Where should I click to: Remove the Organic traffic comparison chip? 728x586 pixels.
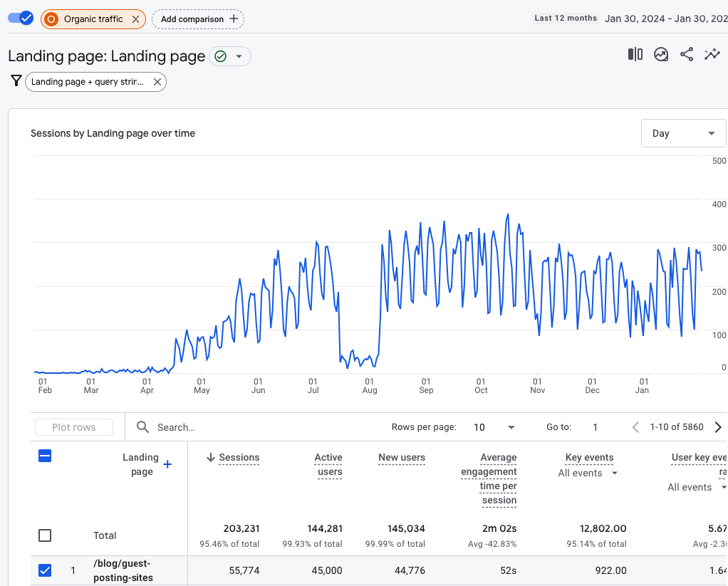pos(135,19)
